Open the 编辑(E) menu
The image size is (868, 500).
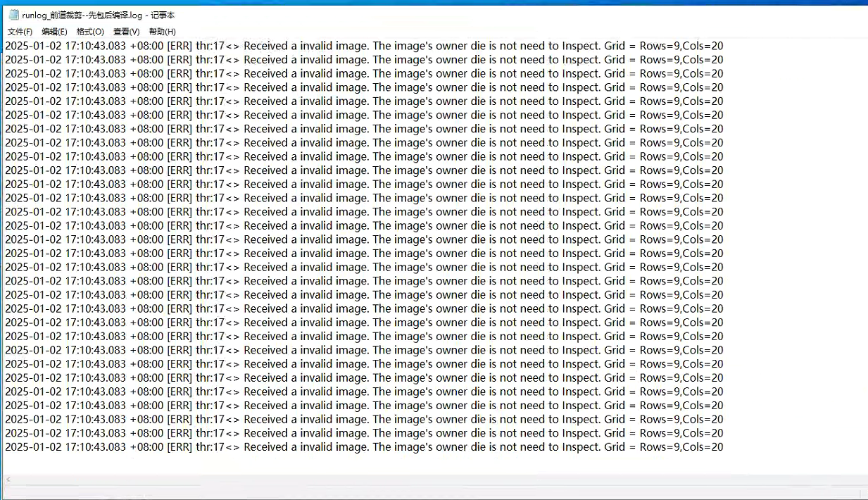click(54, 32)
